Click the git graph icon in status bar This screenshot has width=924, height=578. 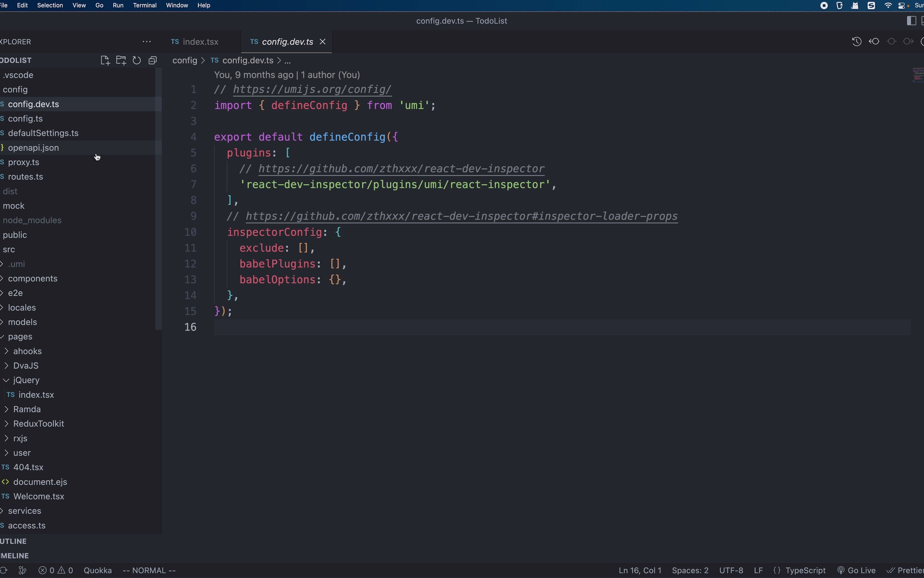pyautogui.click(x=22, y=570)
